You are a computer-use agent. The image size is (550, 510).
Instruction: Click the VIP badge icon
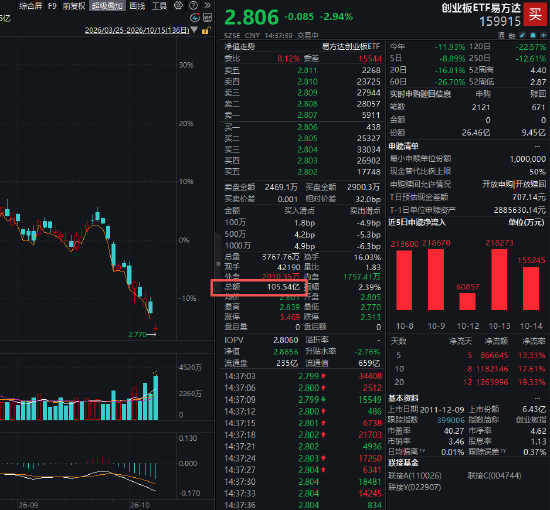click(x=208, y=18)
